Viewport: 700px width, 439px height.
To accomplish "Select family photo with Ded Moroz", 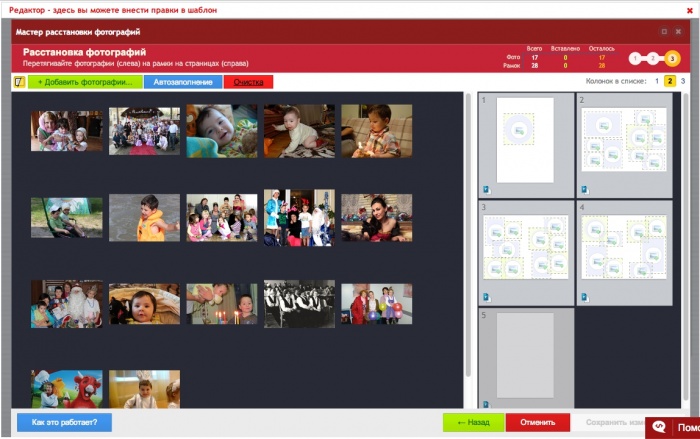I will (x=67, y=304).
